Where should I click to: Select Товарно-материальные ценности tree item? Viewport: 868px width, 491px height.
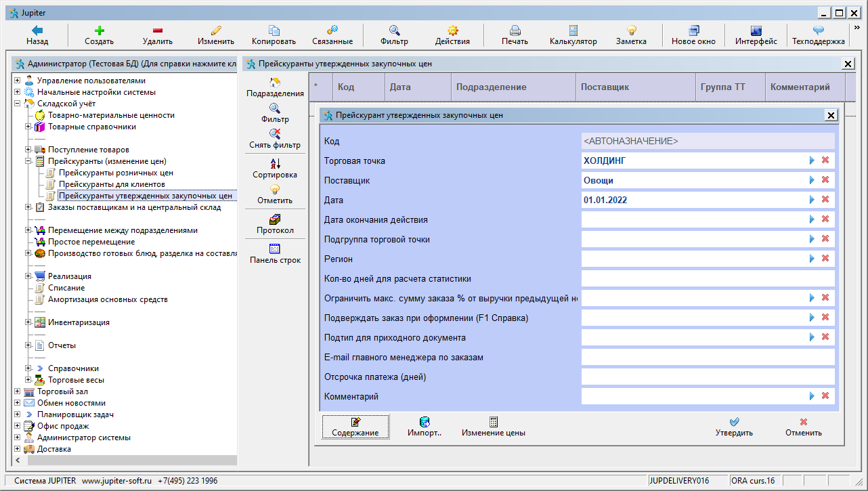pos(111,115)
